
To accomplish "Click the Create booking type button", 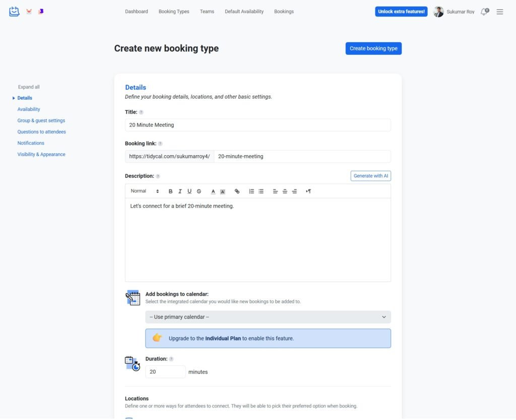I will coord(373,48).
